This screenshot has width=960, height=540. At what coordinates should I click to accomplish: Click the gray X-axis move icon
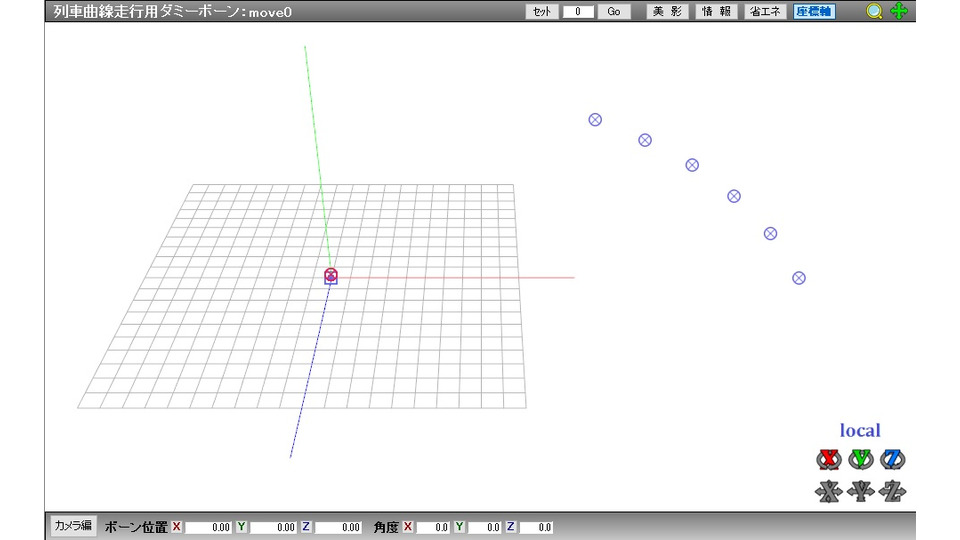(x=827, y=491)
